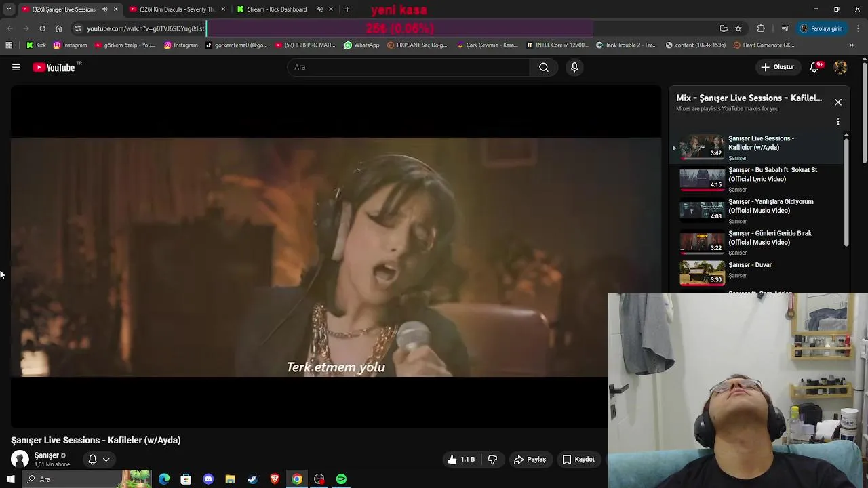Open a new browser tab
868x488 pixels.
pyautogui.click(x=347, y=9)
